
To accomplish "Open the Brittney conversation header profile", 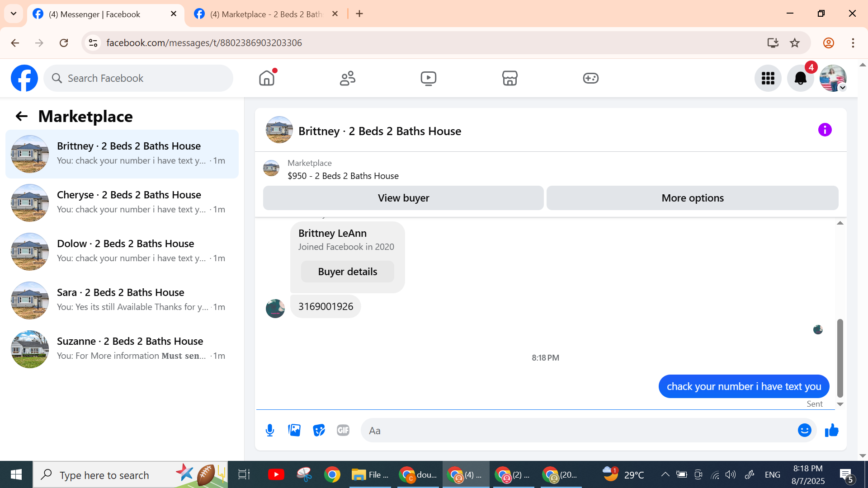I will [363, 131].
